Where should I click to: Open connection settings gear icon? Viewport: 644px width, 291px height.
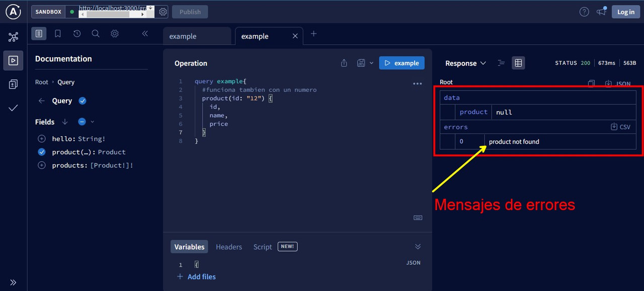pos(163,12)
